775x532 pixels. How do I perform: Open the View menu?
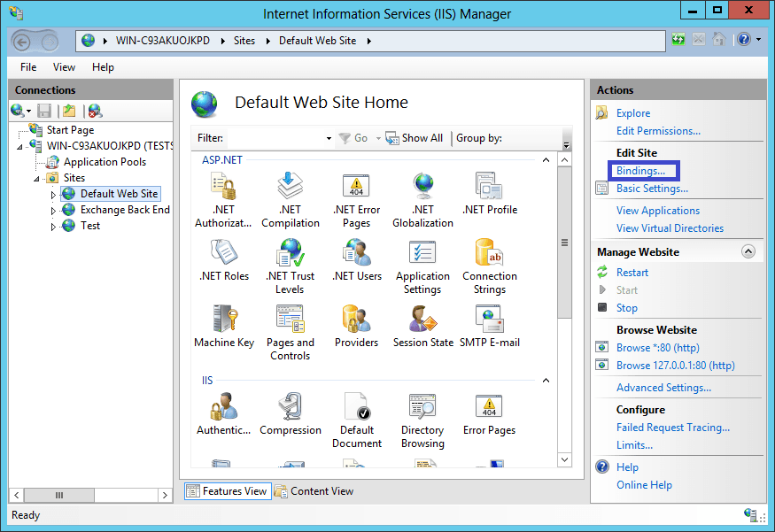(x=63, y=66)
